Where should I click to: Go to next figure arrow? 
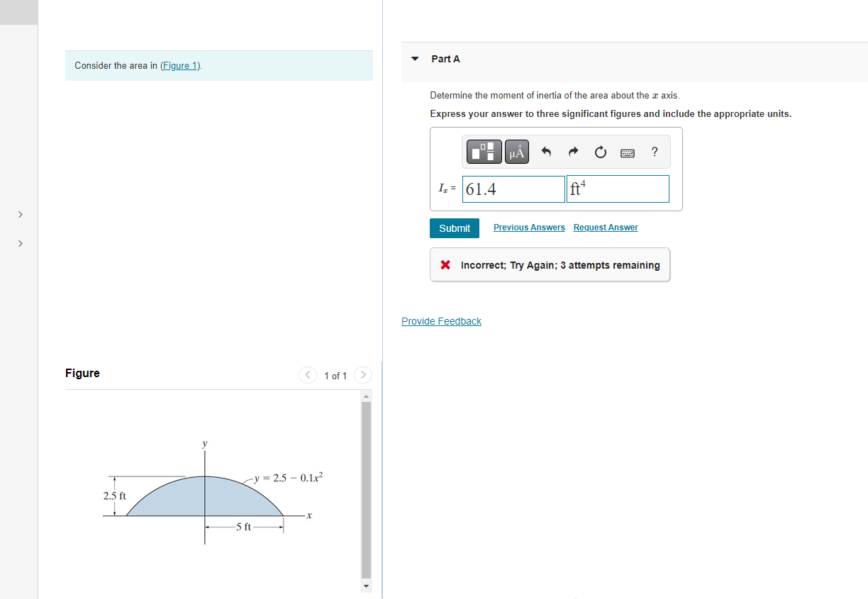coord(363,375)
